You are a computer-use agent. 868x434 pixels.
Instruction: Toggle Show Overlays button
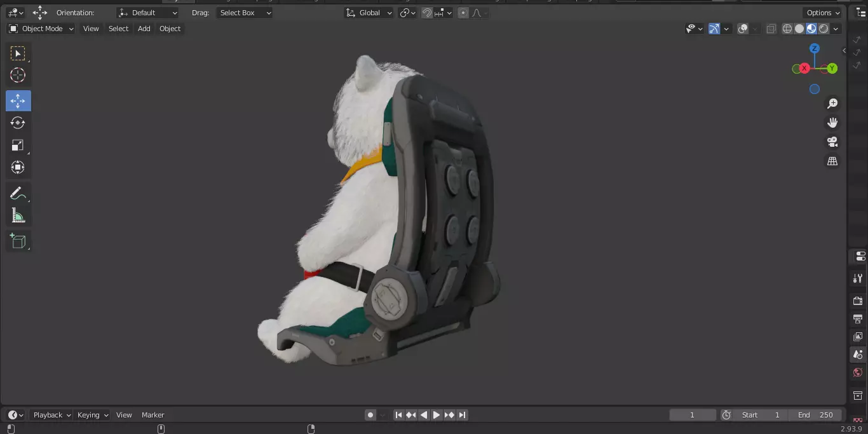pyautogui.click(x=743, y=29)
